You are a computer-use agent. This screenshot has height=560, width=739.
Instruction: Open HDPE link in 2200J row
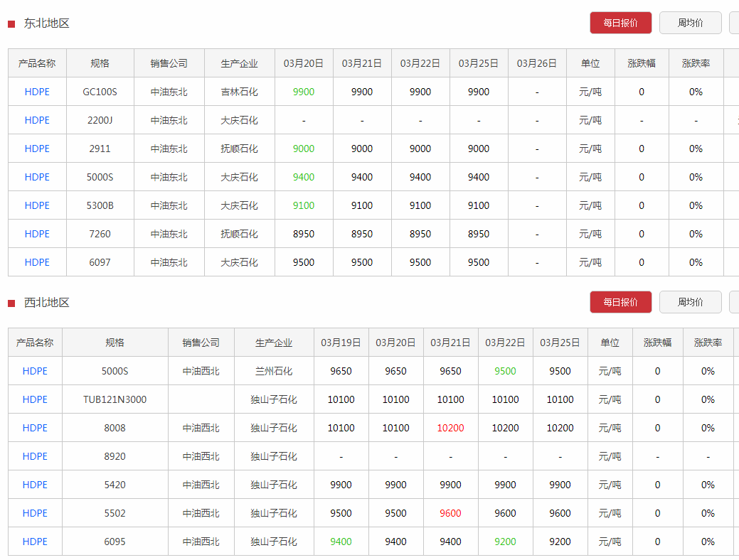pyautogui.click(x=37, y=120)
